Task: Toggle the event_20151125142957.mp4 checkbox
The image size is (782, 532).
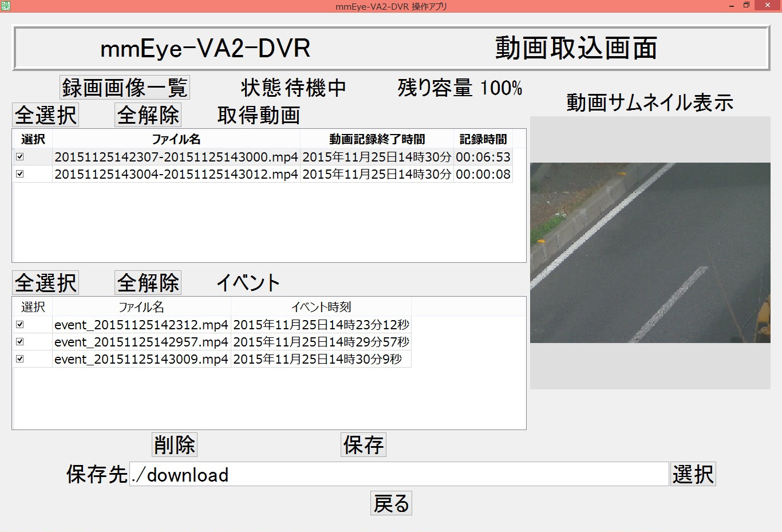Action: [x=21, y=342]
